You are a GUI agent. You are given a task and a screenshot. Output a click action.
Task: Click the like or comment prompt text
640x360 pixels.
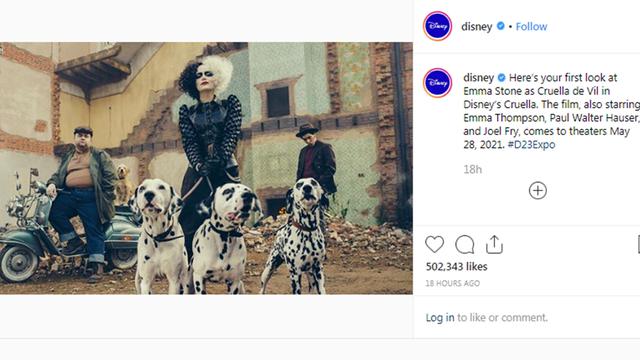(x=502, y=318)
